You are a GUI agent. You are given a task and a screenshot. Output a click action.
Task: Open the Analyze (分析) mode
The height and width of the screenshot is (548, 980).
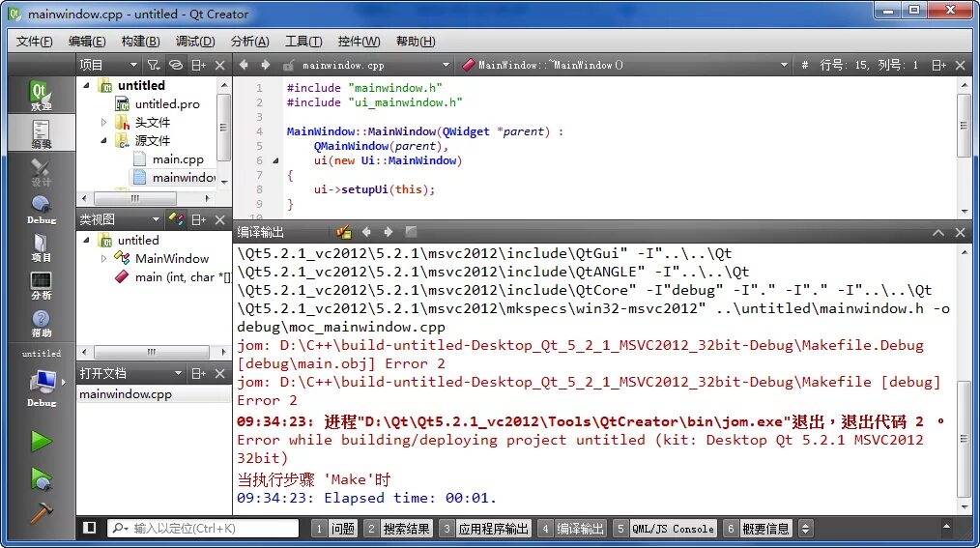coord(41,284)
